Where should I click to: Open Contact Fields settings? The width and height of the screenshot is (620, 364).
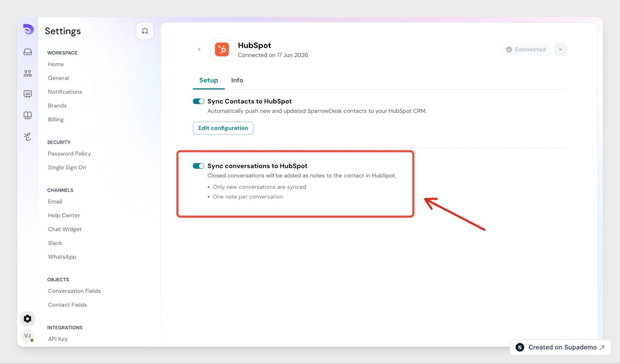[x=68, y=305]
